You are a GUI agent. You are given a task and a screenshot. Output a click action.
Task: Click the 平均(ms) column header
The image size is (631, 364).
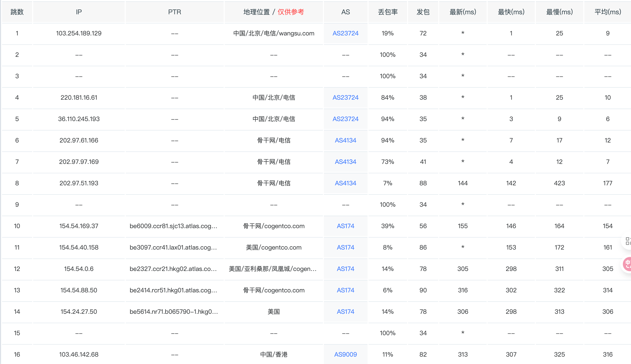608,12
